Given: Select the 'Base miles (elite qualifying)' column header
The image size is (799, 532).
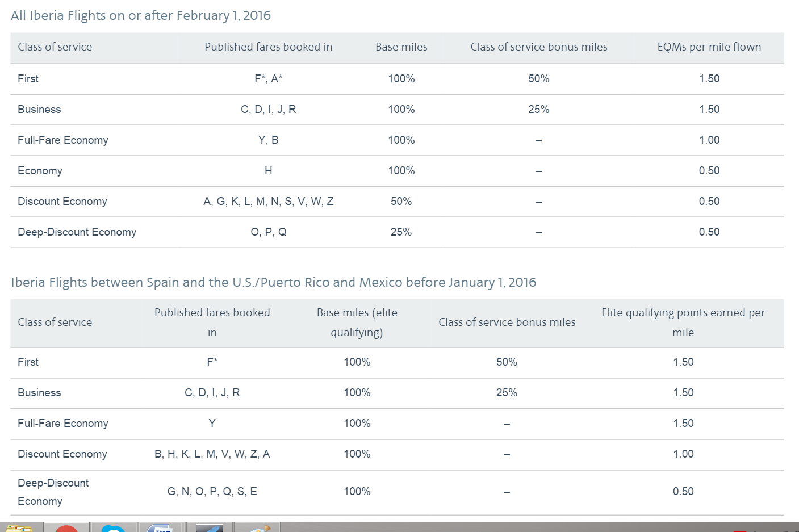Looking at the screenshot, I should 357,322.
